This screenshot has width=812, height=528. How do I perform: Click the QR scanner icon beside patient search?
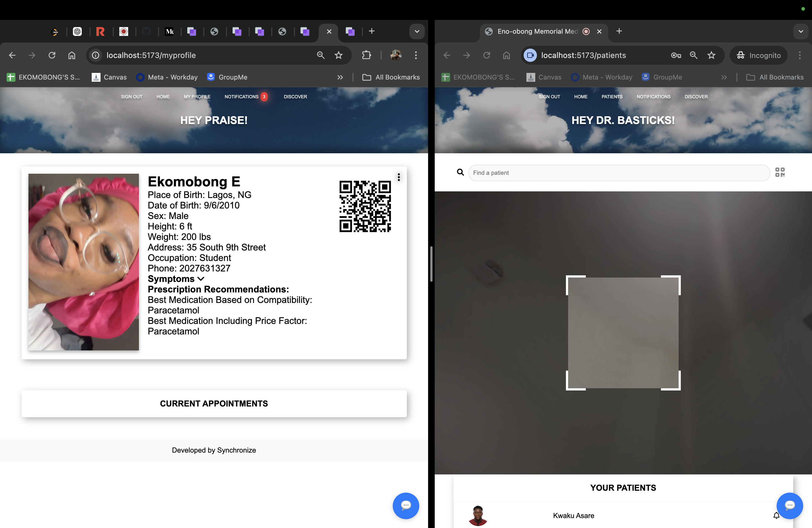780,172
